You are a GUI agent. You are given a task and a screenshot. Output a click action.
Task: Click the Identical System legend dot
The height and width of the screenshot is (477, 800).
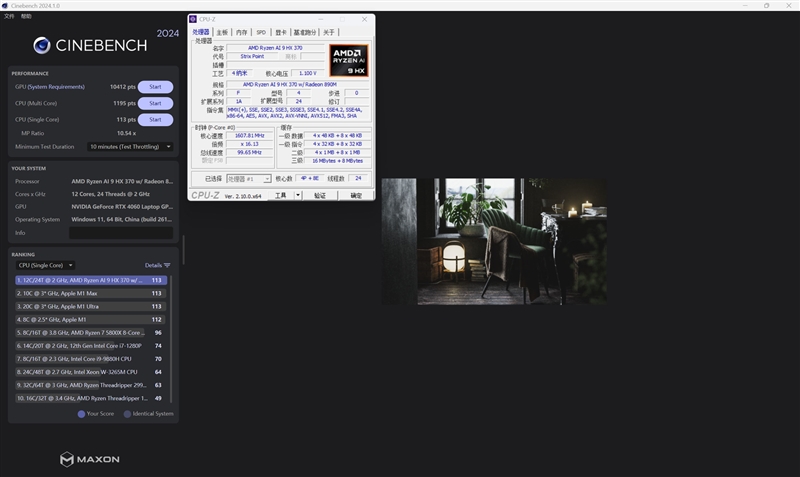pos(127,414)
